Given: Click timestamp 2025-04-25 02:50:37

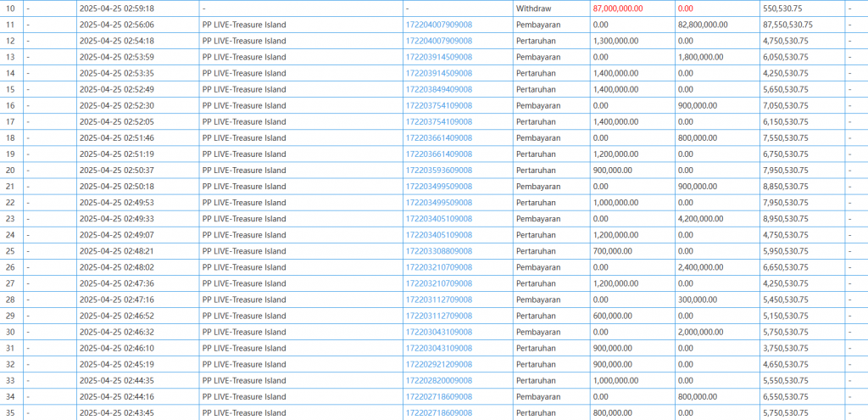Looking at the screenshot, I should tap(117, 170).
